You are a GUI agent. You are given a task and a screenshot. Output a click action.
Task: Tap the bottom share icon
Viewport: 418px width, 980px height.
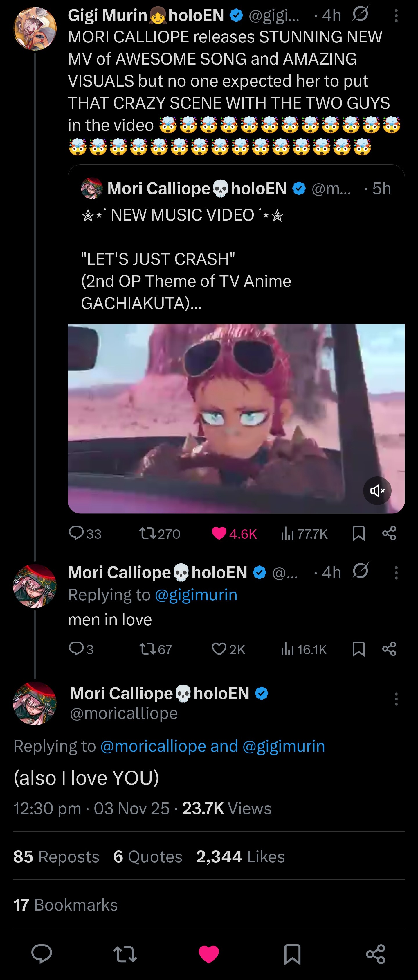[x=376, y=954]
